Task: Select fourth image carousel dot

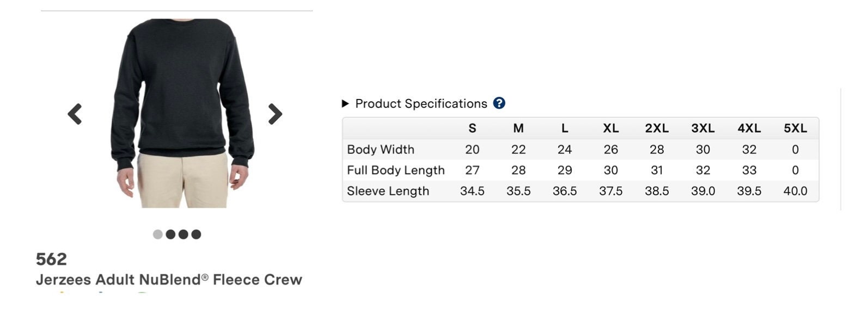Action: pyautogui.click(x=196, y=234)
